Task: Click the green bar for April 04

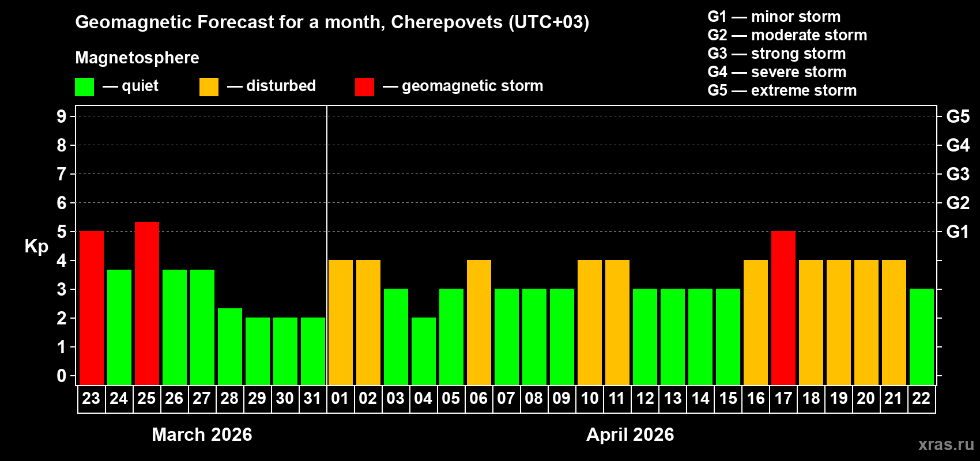Action: click(424, 351)
